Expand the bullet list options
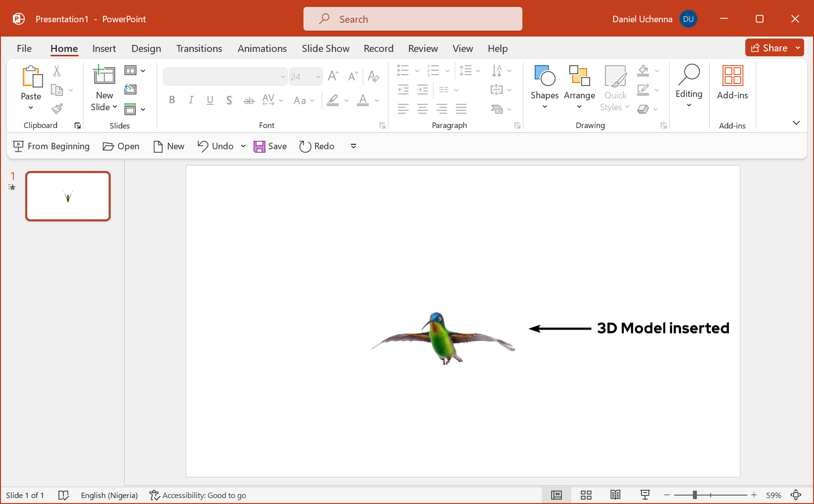The image size is (814, 504). coord(417,70)
